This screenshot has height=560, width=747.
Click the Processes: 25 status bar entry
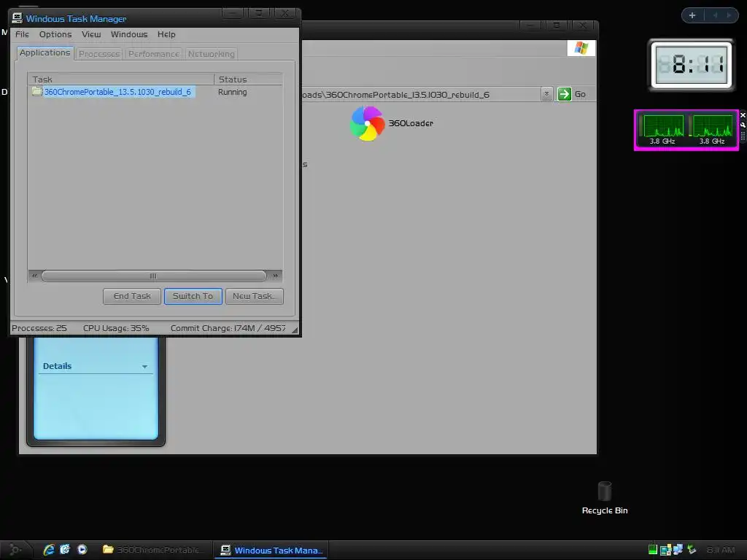[x=39, y=328]
